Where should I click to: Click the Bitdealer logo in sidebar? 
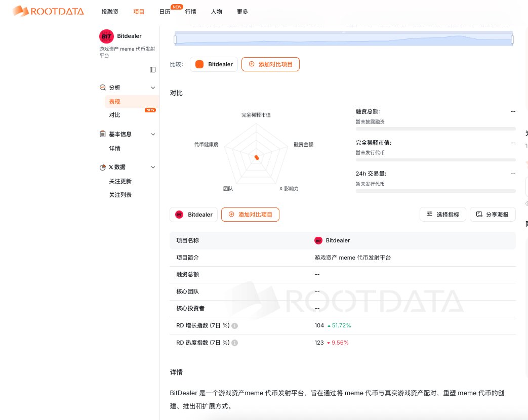(x=106, y=36)
